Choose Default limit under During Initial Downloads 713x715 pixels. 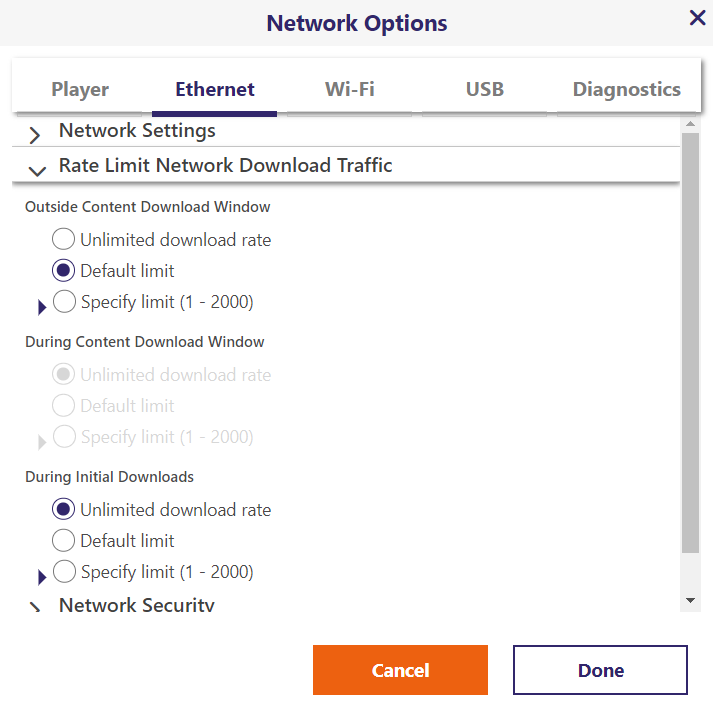click(x=63, y=541)
